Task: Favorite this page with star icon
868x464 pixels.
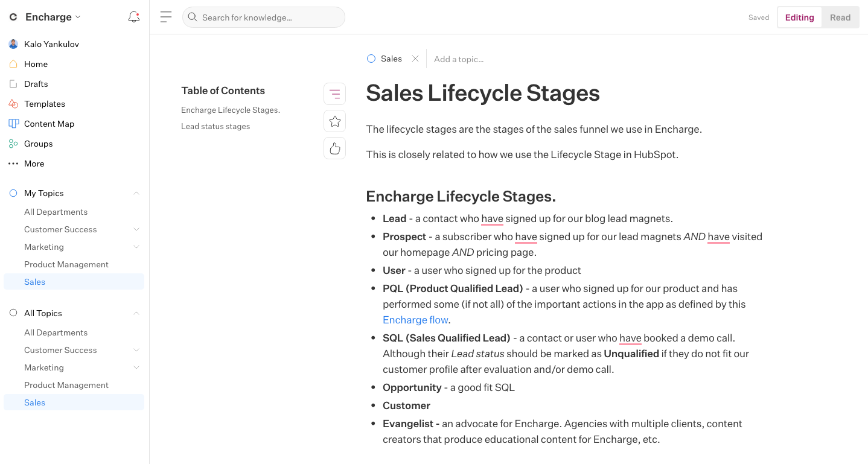Action: (335, 121)
